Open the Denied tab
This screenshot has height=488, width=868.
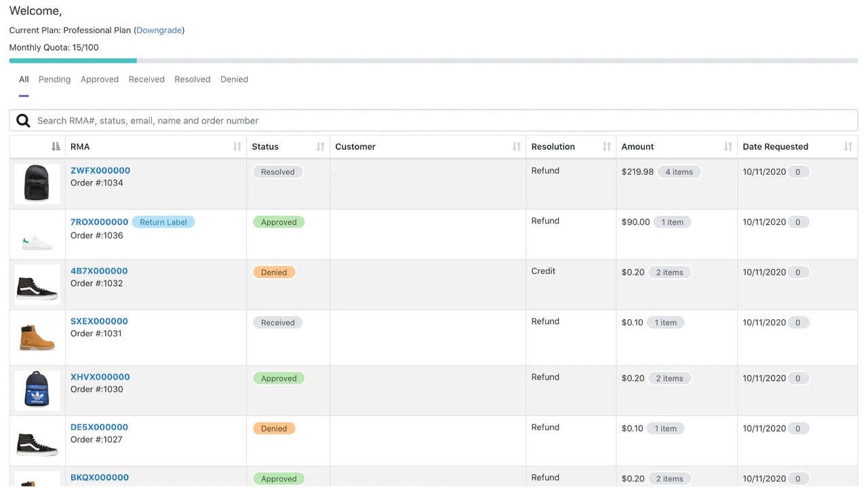[x=234, y=79]
